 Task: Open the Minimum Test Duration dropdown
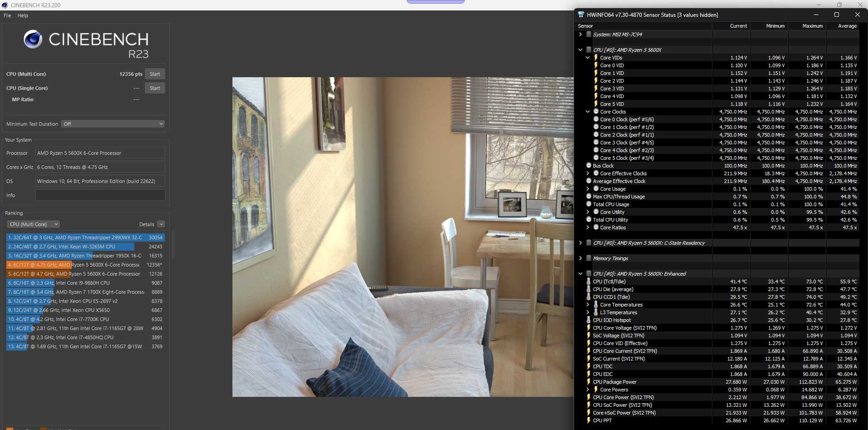113,124
